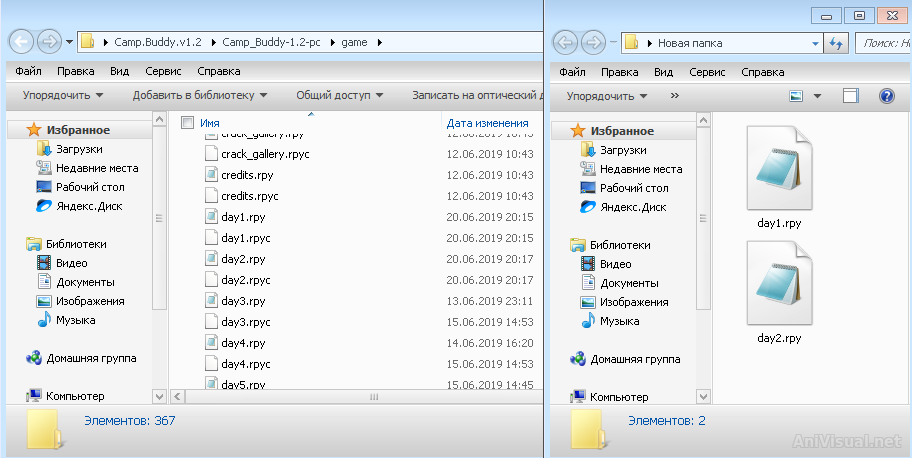Expand arrow after game breadcrumb
This screenshot has width=912, height=458.
tap(380, 42)
